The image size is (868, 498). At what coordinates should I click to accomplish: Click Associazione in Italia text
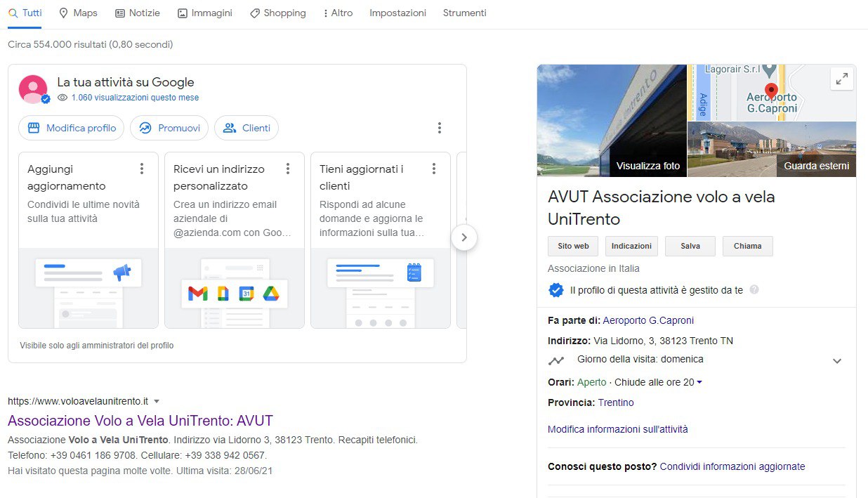pyautogui.click(x=593, y=268)
